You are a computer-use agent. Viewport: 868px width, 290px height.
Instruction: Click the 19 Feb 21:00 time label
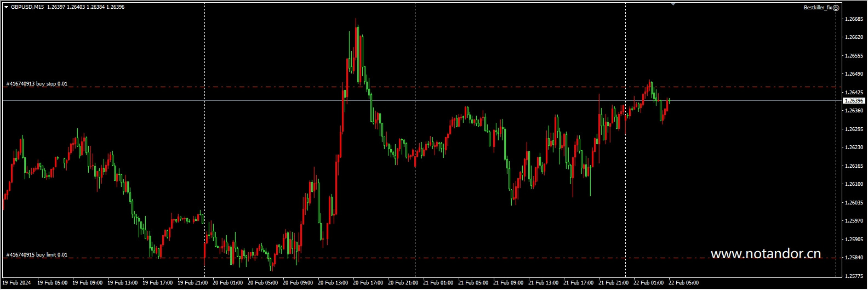pyautogui.click(x=193, y=283)
